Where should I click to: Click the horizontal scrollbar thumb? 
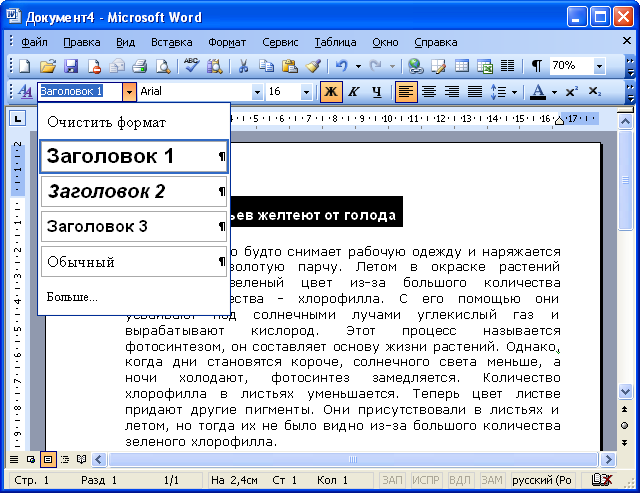[353, 460]
